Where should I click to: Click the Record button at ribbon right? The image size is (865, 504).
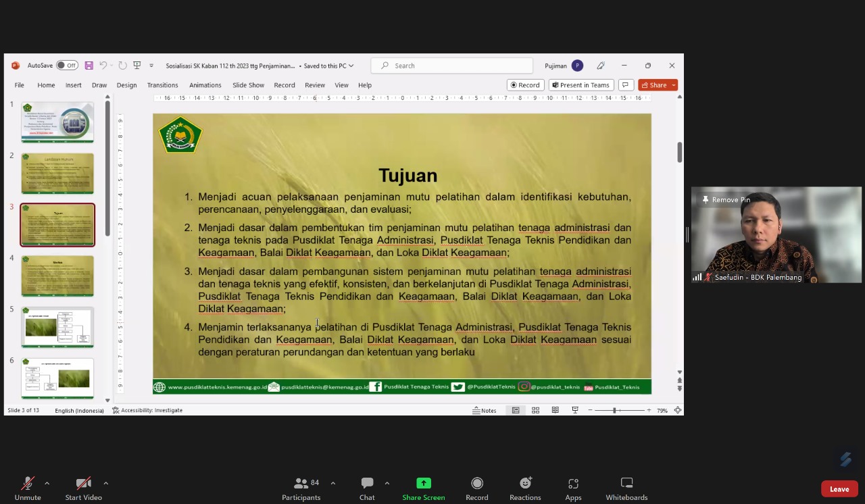pyautogui.click(x=526, y=85)
